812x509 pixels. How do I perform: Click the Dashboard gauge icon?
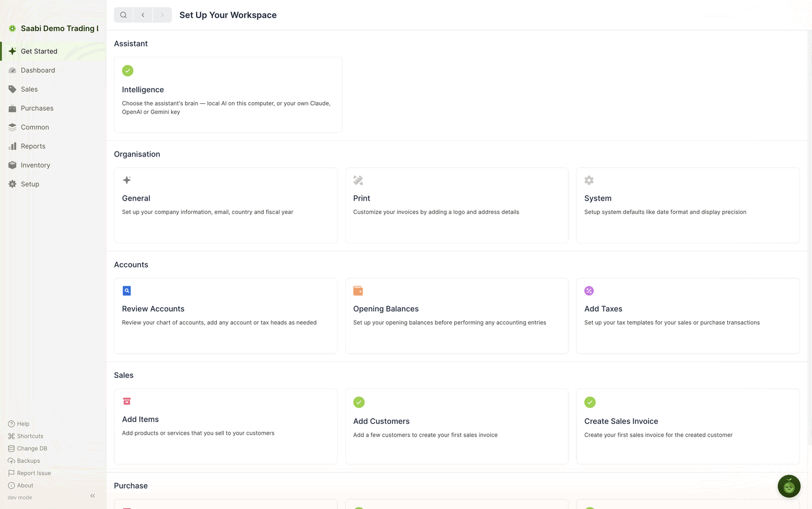click(12, 70)
